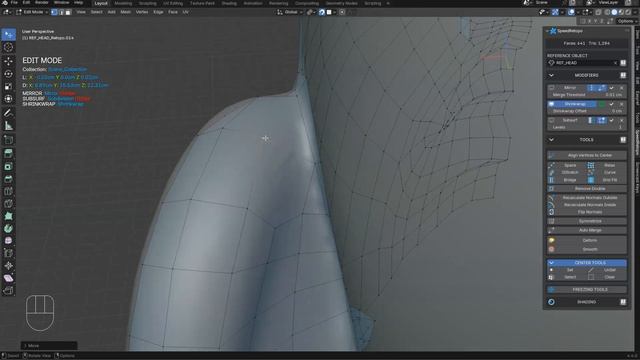640x360 pixels.
Task: Activate the Rotate tool
Action: point(9,74)
